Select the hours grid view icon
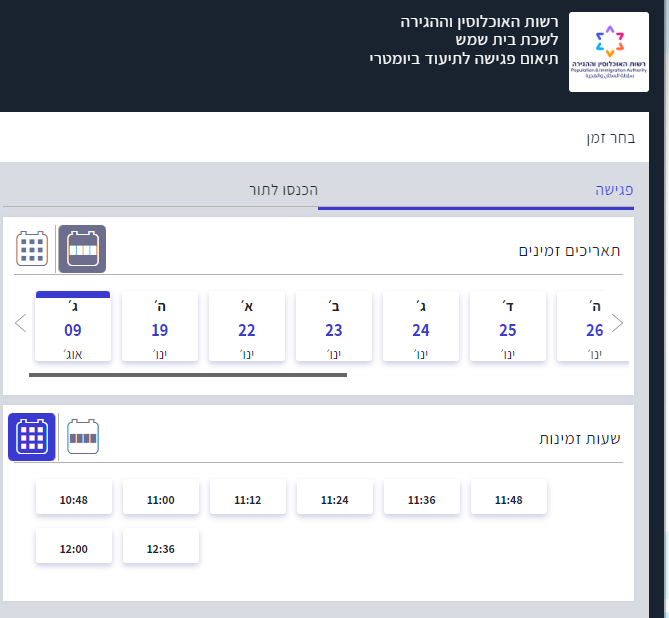The height and width of the screenshot is (618, 669). pyautogui.click(x=32, y=437)
